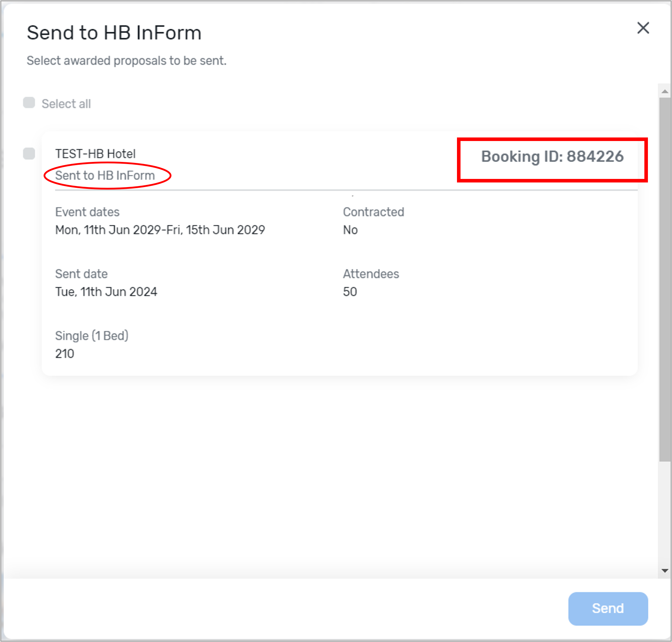This screenshot has width=672, height=642.
Task: Click the Single (1 Bed) quantity 210
Action: tap(64, 353)
